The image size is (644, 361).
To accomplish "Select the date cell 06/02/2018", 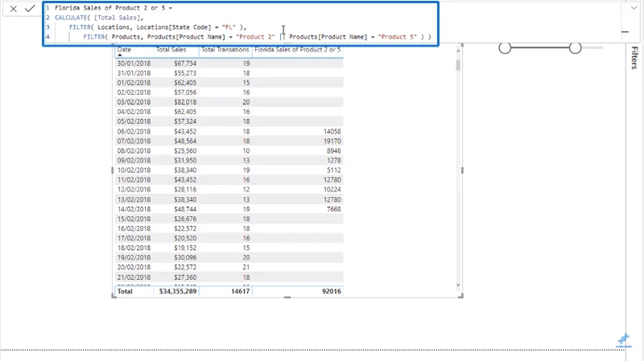I will pyautogui.click(x=134, y=131).
